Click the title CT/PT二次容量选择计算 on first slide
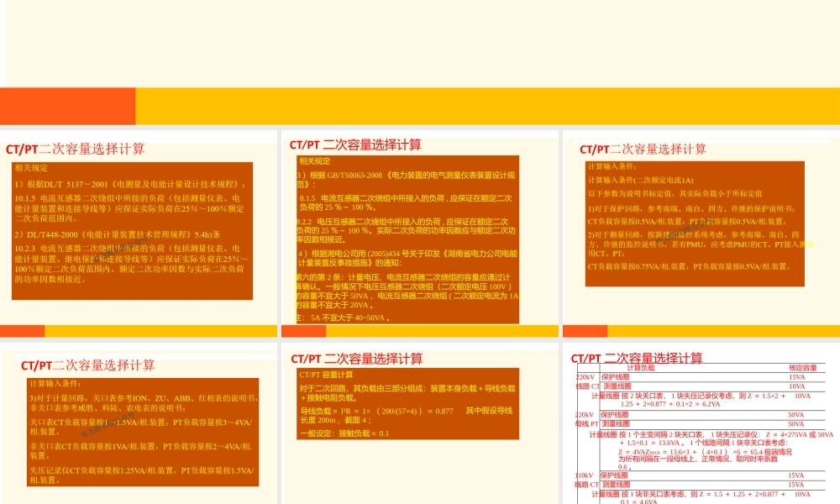 [x=76, y=150]
